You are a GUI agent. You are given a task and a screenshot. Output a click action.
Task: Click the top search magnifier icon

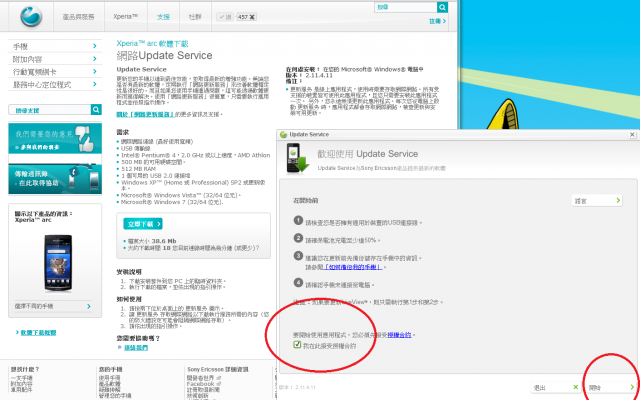click(442, 7)
